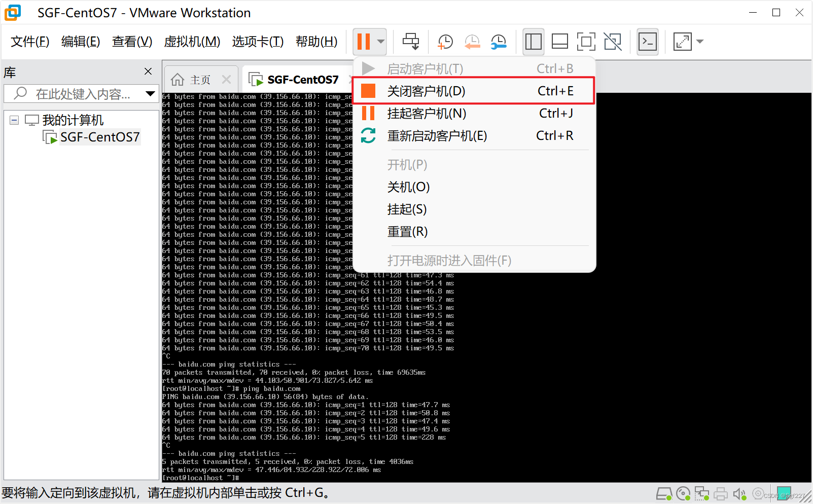Minimize the VMware Workstation window
The width and height of the screenshot is (813, 504).
point(753,13)
